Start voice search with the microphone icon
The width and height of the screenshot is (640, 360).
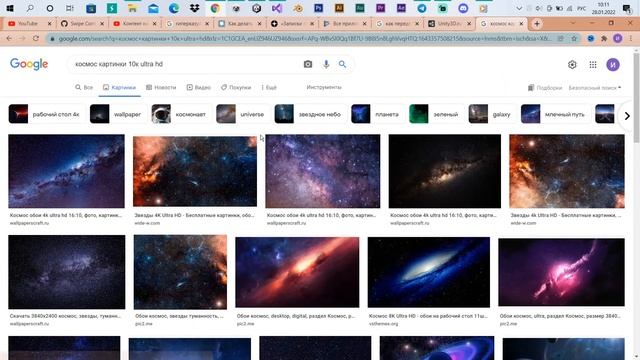pyautogui.click(x=326, y=64)
